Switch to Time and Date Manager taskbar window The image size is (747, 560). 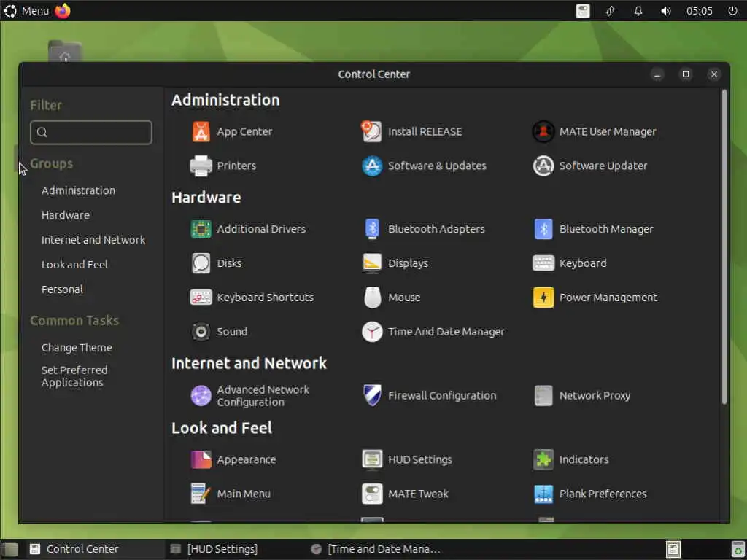[x=376, y=549]
